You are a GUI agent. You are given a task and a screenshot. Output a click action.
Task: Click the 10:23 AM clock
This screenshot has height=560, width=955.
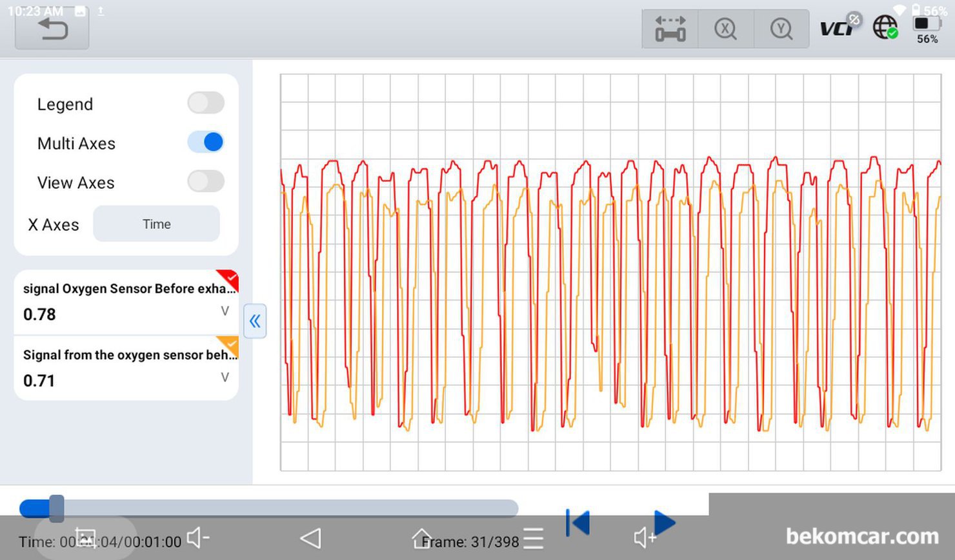coord(35,11)
